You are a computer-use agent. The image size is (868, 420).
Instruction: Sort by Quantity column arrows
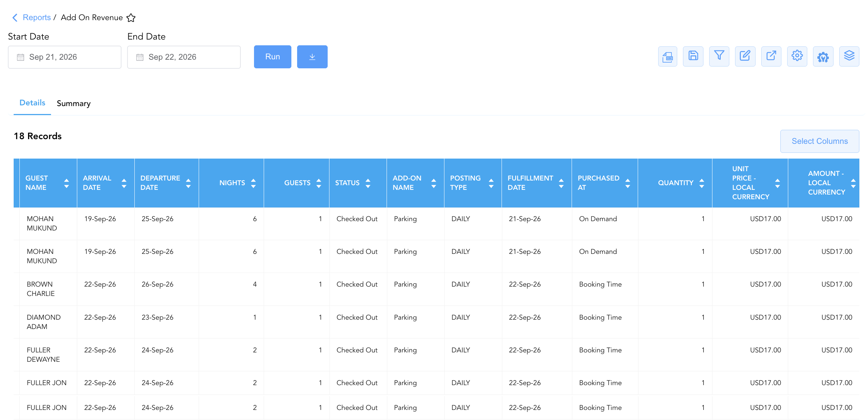pyautogui.click(x=702, y=183)
